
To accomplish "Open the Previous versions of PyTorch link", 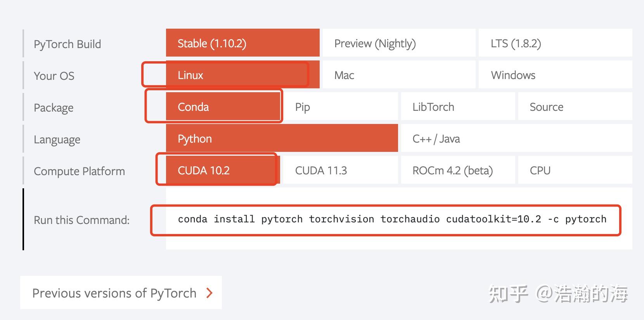I will coord(114,293).
